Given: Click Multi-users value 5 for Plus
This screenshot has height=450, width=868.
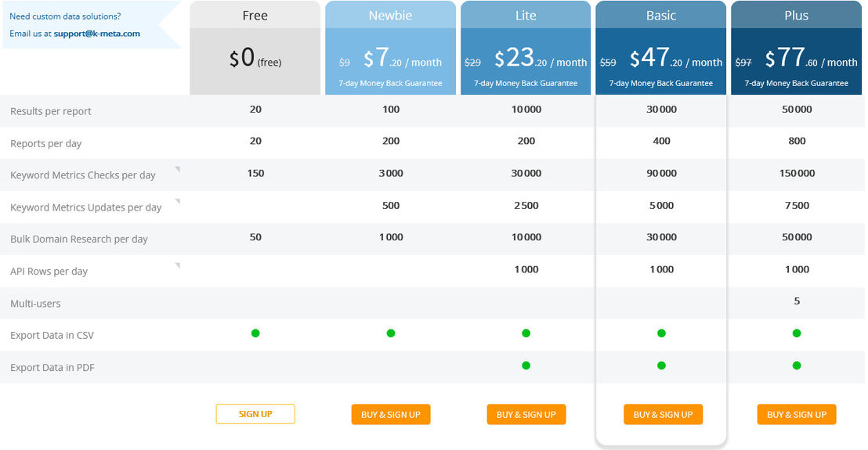Looking at the screenshot, I should [797, 301].
